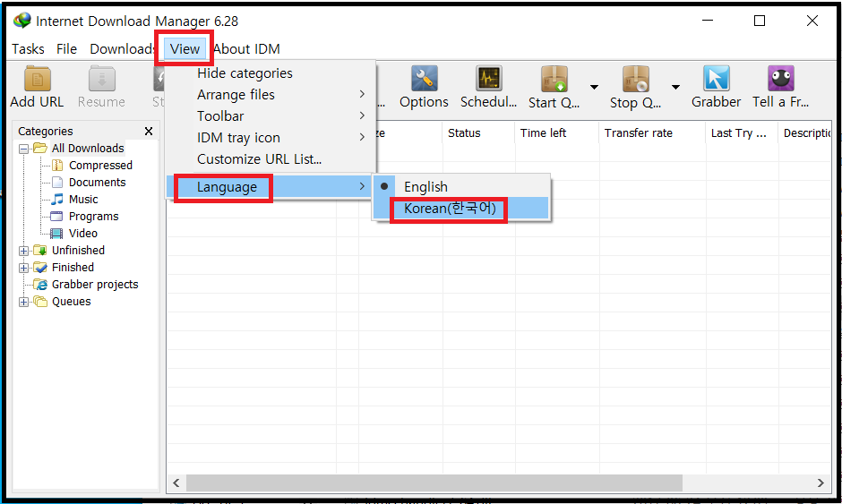This screenshot has width=842, height=504.
Task: Select Music in categories tree
Action: pos(83,199)
